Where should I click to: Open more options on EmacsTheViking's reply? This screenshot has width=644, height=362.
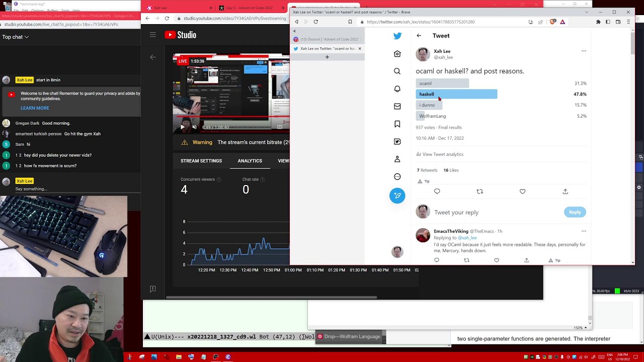tap(584, 231)
